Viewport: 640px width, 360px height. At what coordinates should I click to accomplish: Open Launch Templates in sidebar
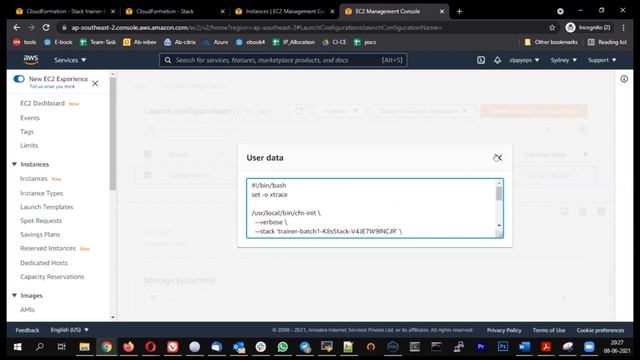click(47, 207)
